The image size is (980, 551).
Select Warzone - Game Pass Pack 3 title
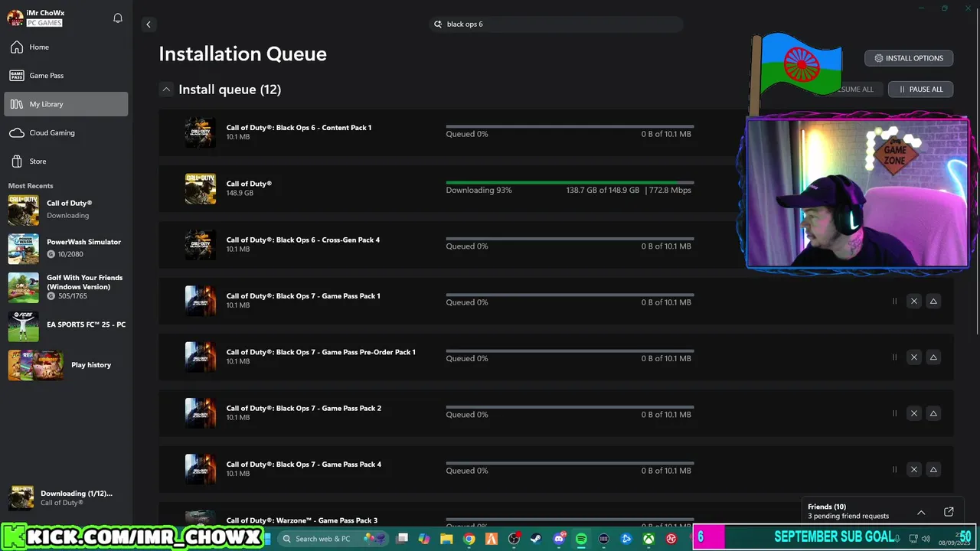tap(302, 520)
